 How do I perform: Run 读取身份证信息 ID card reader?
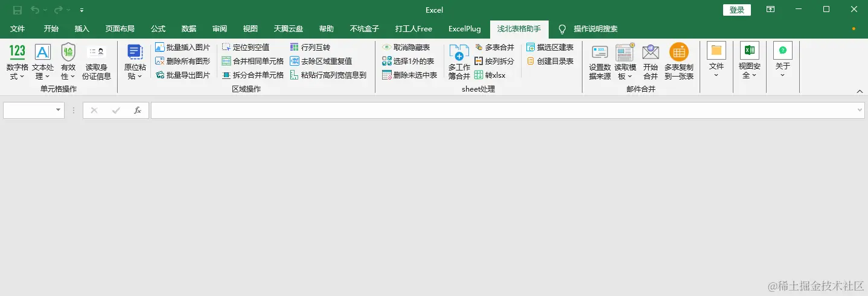tap(97, 62)
